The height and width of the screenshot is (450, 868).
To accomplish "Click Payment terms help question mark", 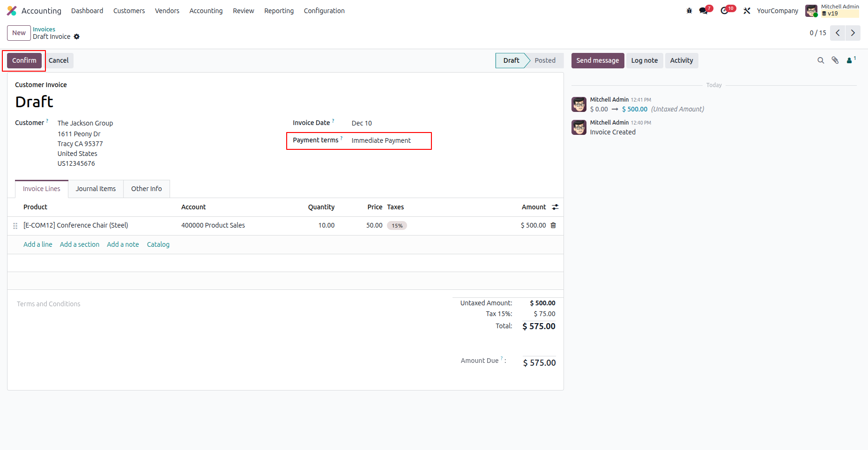I will click(341, 138).
